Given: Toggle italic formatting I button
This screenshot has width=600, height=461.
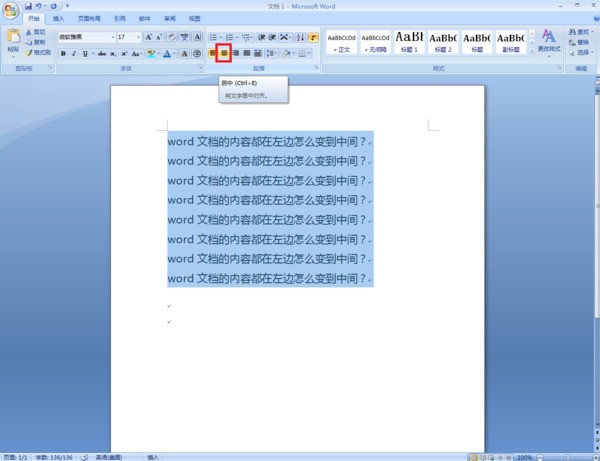Looking at the screenshot, I should 74,54.
